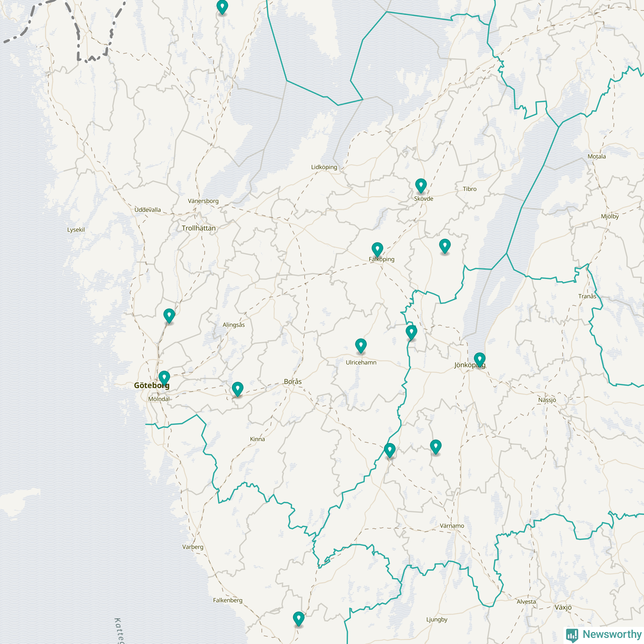
Task: Select the pin on Göteborg
Action: [164, 377]
